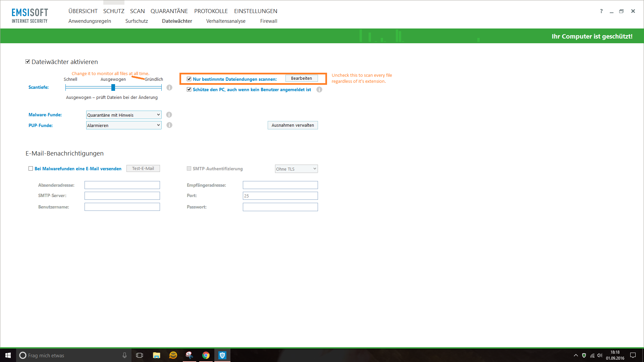
Task: Click info icon next to PUP-Funde dropdown
Action: (169, 125)
